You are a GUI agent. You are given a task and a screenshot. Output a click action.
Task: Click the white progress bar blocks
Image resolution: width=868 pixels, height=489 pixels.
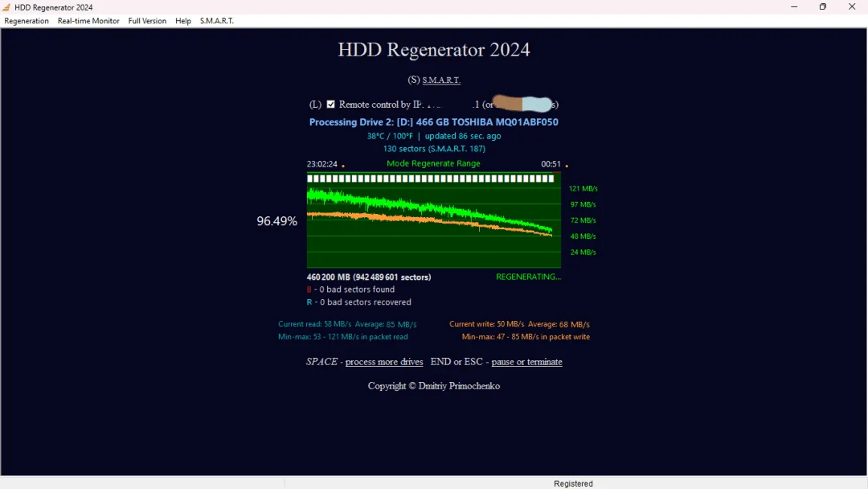(431, 179)
